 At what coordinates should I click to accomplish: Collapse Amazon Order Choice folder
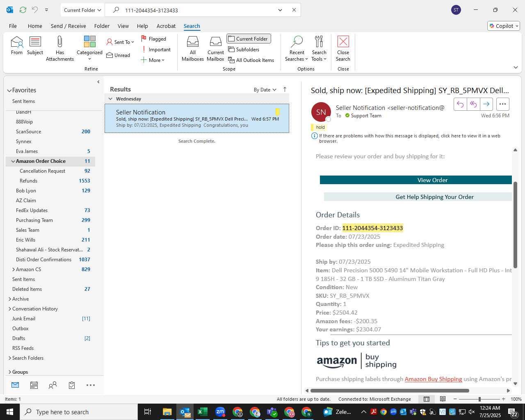13,161
